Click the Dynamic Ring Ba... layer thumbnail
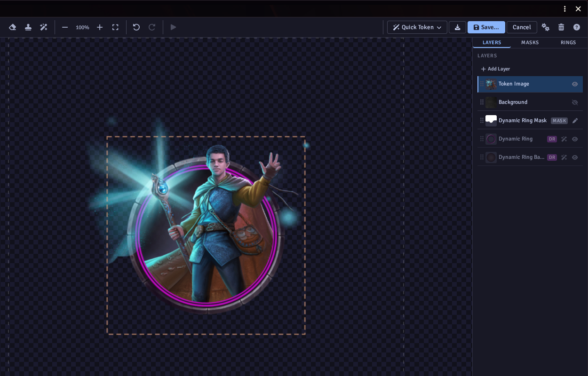 491,157
